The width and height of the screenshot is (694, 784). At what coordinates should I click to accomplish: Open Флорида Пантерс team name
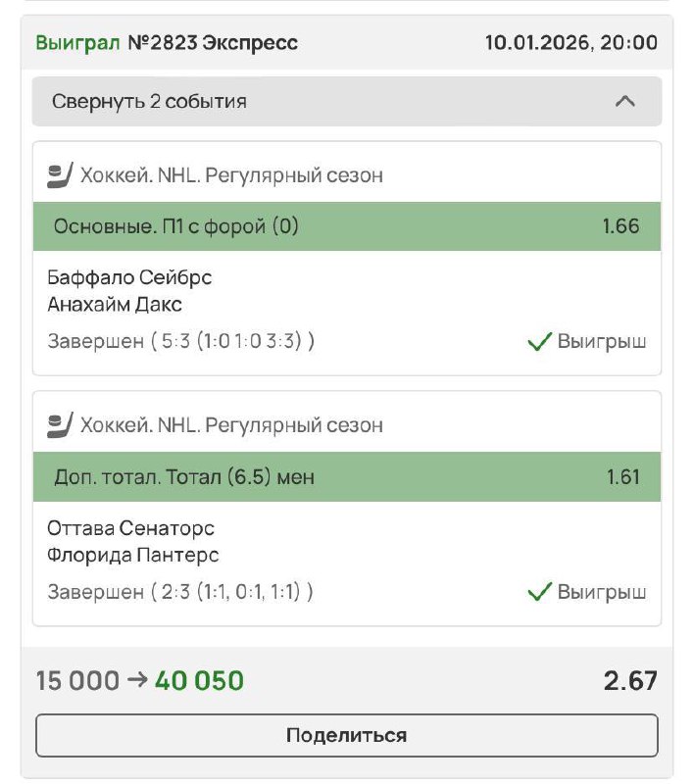pyautogui.click(x=132, y=556)
